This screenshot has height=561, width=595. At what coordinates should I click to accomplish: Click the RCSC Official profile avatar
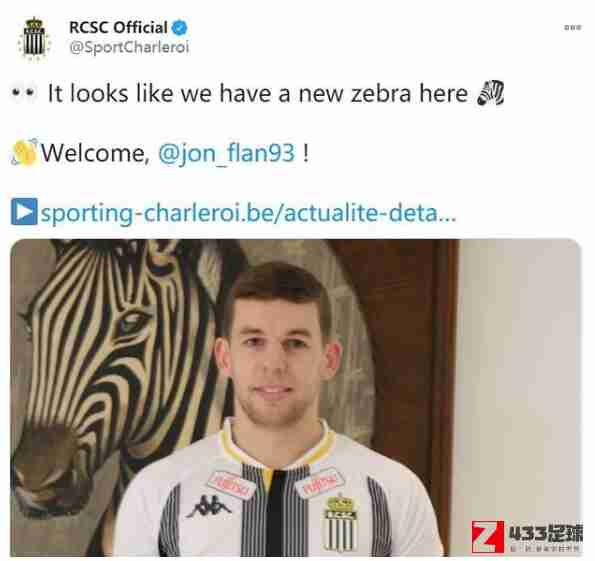pyautogui.click(x=34, y=39)
